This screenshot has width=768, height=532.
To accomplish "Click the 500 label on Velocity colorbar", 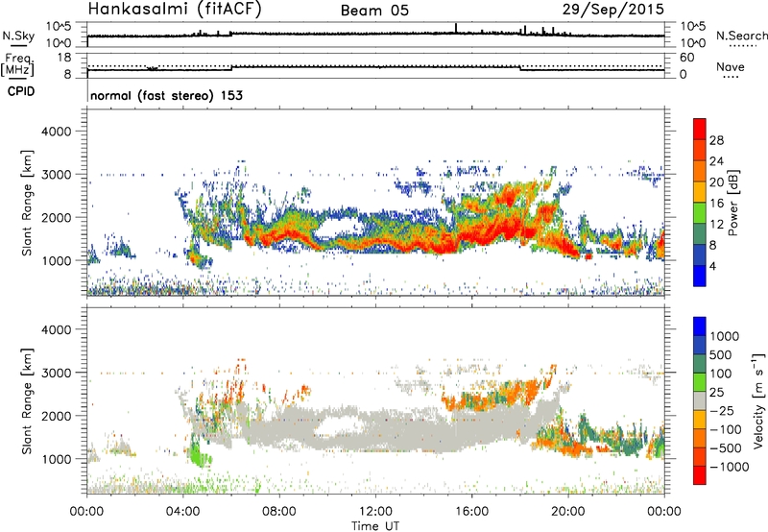I will pyautogui.click(x=720, y=355).
